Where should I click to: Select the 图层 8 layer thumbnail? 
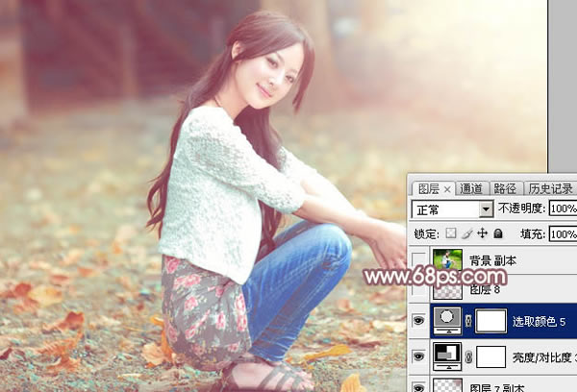(x=447, y=290)
